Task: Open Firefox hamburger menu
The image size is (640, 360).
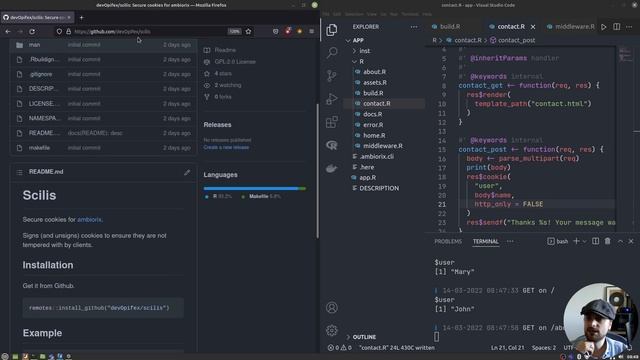Action: click(311, 31)
